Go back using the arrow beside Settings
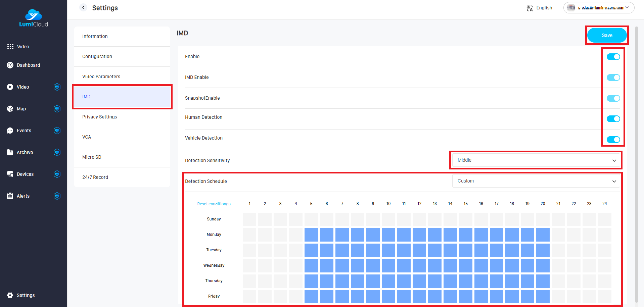Screen dimensions: 644x307 pos(83,7)
